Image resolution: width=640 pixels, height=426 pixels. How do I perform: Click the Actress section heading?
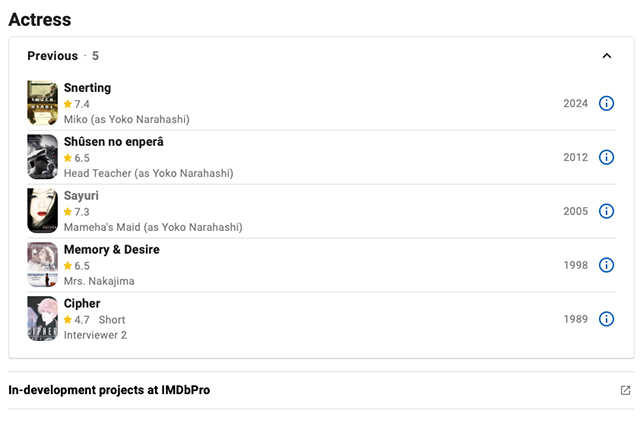[40, 20]
